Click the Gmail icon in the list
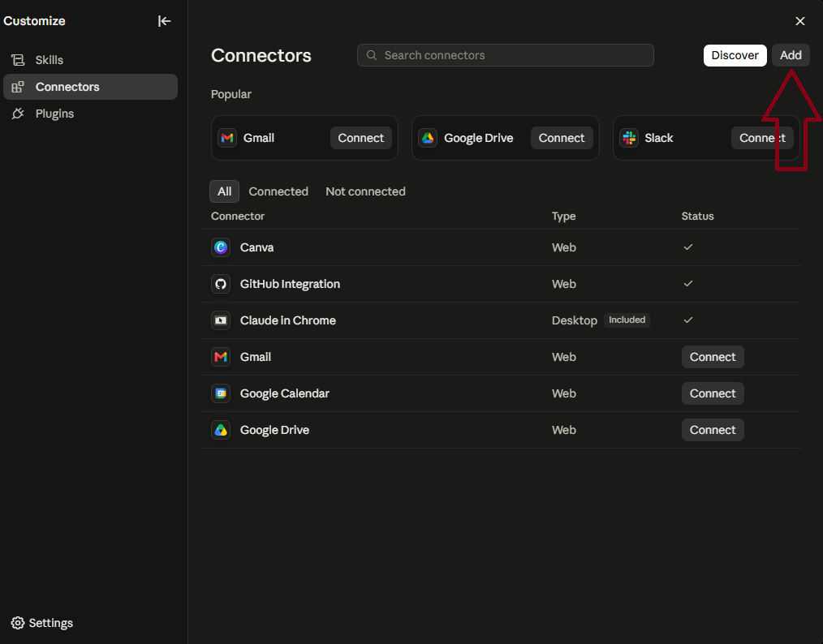The width and height of the screenshot is (823, 644). click(x=221, y=357)
